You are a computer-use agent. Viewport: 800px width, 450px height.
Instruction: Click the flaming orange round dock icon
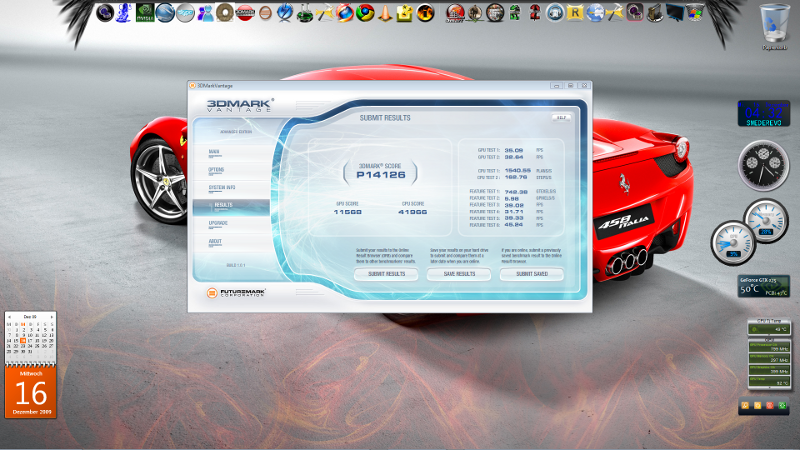[x=425, y=13]
